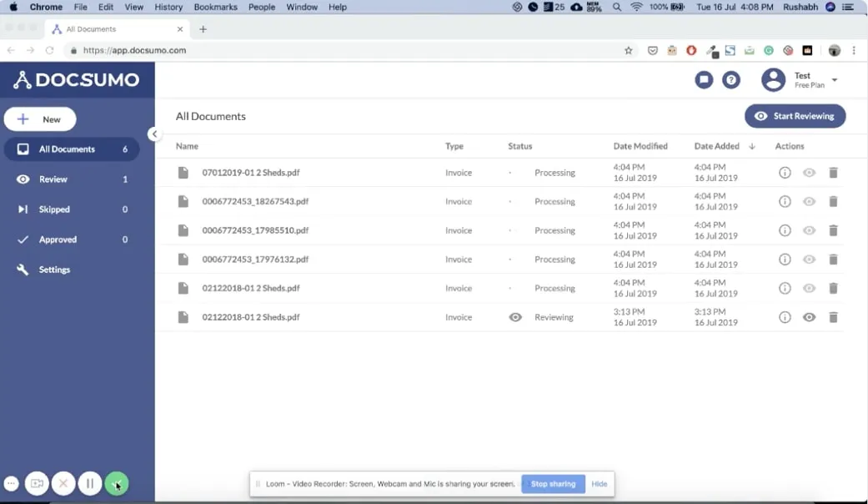The image size is (868, 504).
Task: Select All Documents in sidebar
Action: [x=72, y=149]
